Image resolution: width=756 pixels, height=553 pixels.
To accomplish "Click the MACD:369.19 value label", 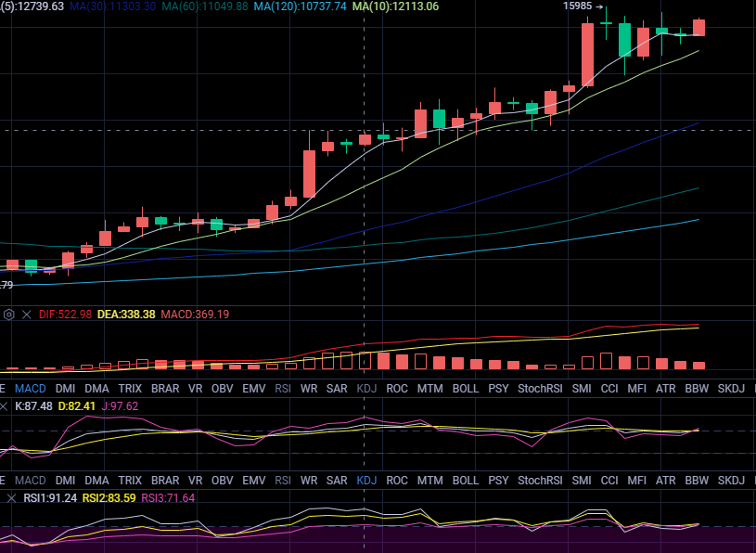I will point(195,315).
